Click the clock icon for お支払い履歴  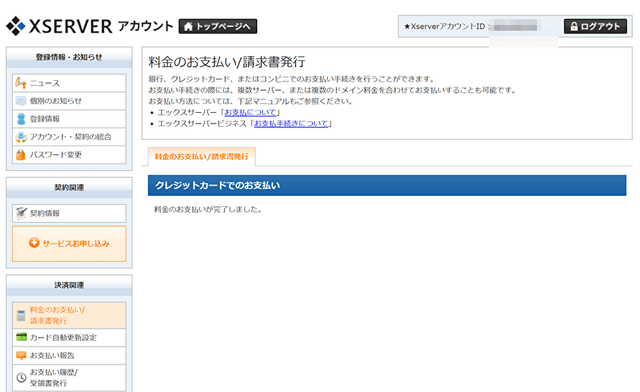[21, 378]
